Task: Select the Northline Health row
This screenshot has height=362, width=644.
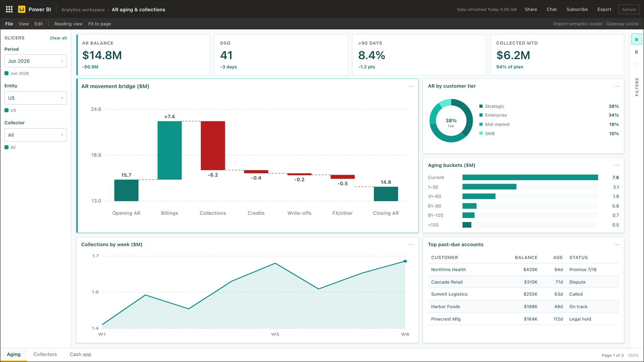Action: (523, 269)
